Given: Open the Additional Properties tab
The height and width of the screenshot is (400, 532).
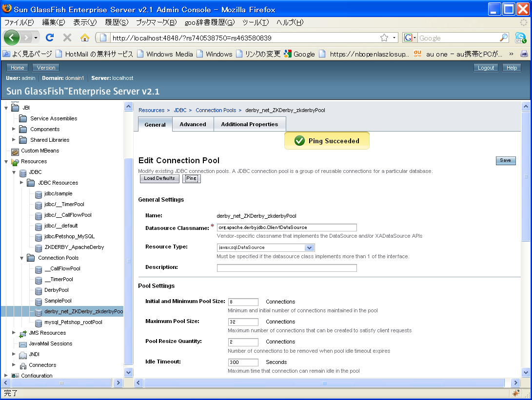Looking at the screenshot, I should click(249, 124).
